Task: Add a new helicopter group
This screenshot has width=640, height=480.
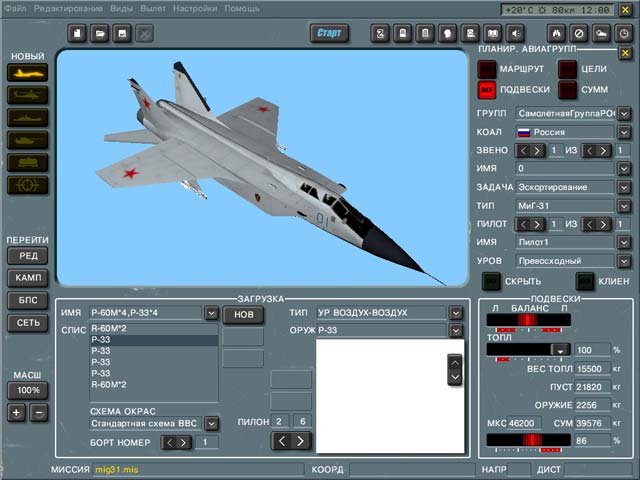Action: click(x=28, y=96)
